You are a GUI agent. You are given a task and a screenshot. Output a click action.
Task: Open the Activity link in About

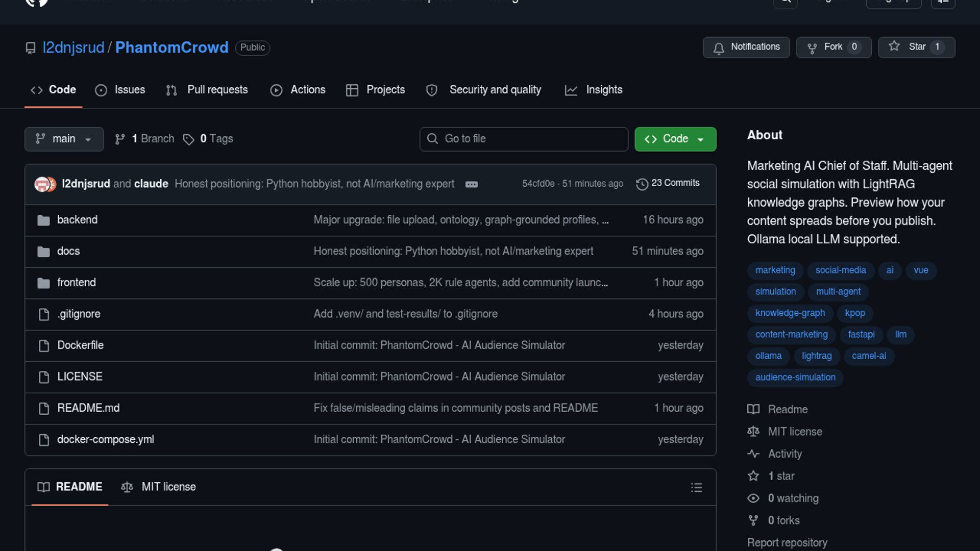[x=785, y=454]
